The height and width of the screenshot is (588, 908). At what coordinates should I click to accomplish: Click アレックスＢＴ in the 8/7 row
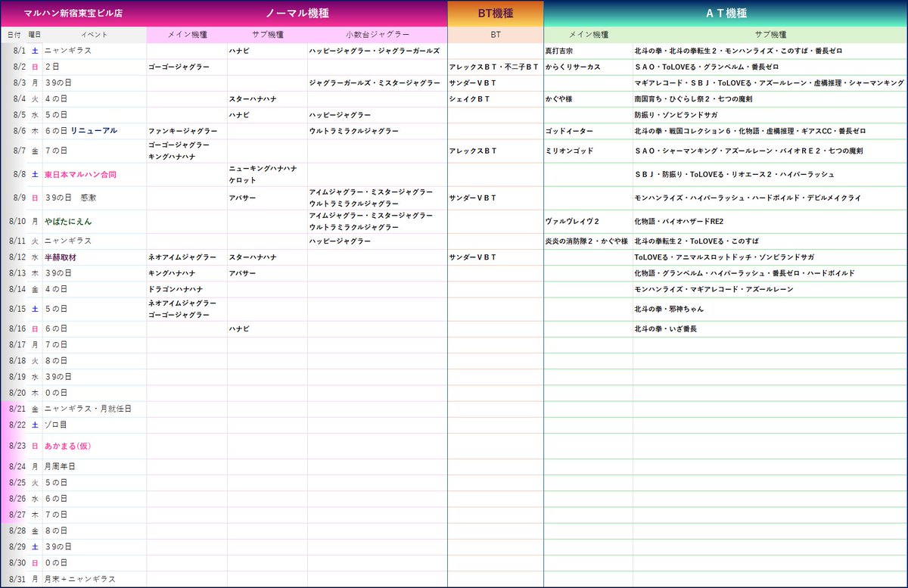tap(473, 150)
